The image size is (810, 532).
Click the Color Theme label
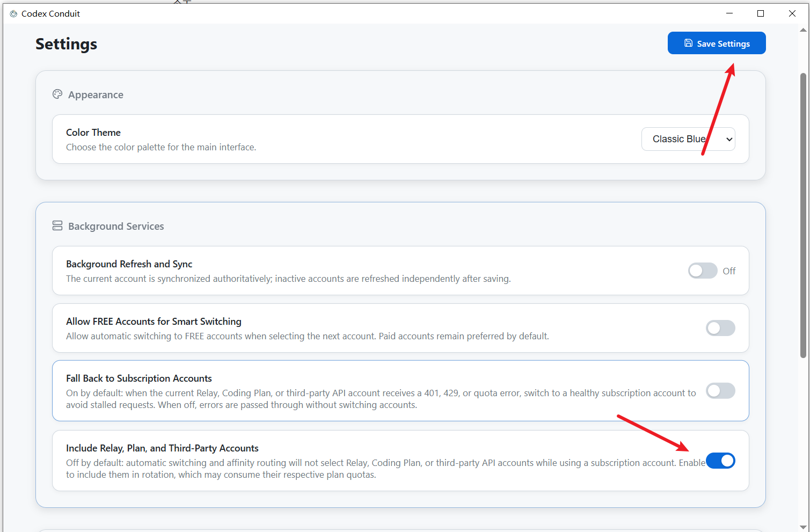coord(93,133)
